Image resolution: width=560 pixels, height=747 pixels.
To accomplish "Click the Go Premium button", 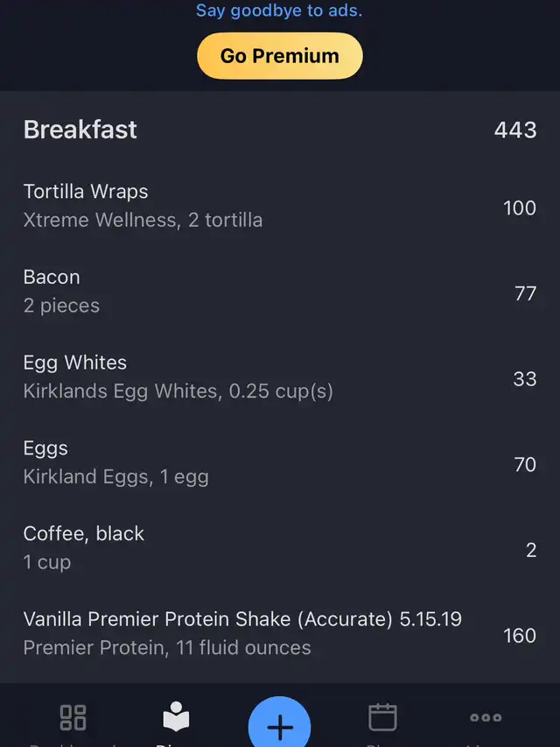I will click(280, 56).
